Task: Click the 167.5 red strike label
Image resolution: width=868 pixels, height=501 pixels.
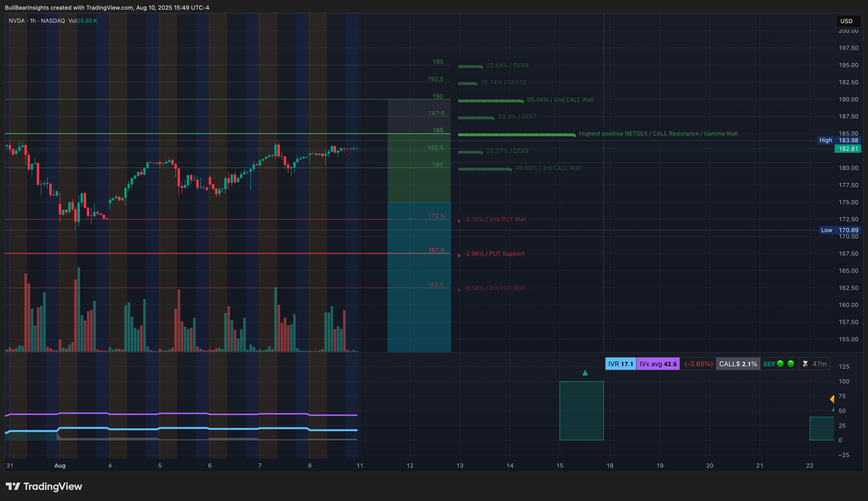Action: click(436, 250)
